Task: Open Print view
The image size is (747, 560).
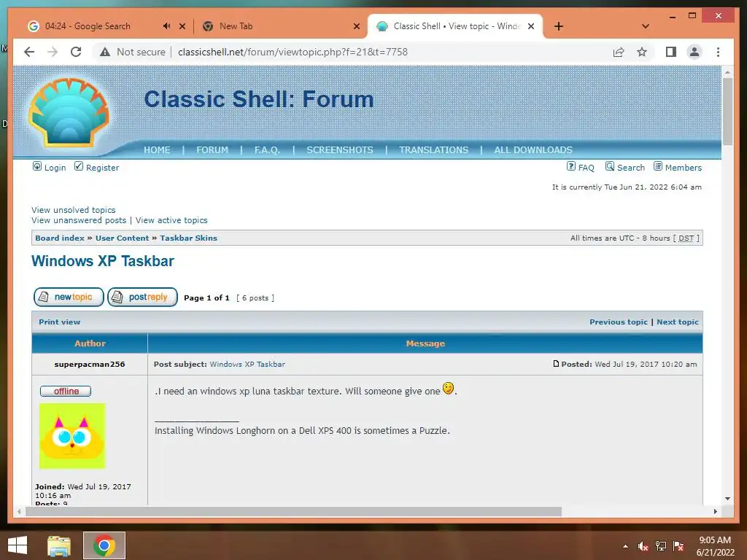Action: [60, 322]
